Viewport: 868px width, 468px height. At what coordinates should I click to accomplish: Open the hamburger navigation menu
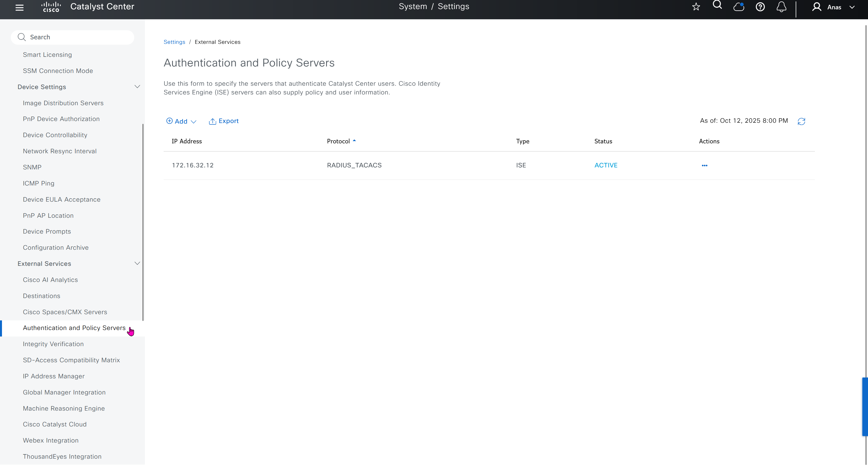[x=19, y=7]
